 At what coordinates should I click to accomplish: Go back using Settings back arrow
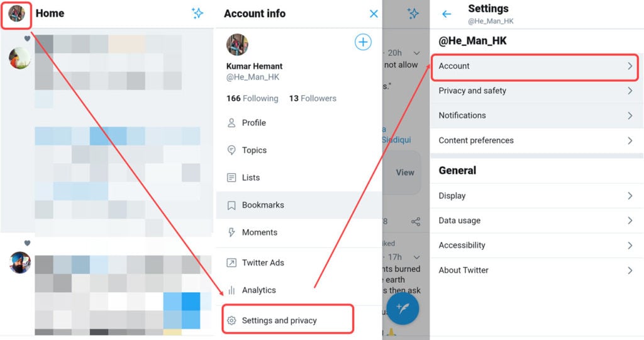[x=447, y=14]
